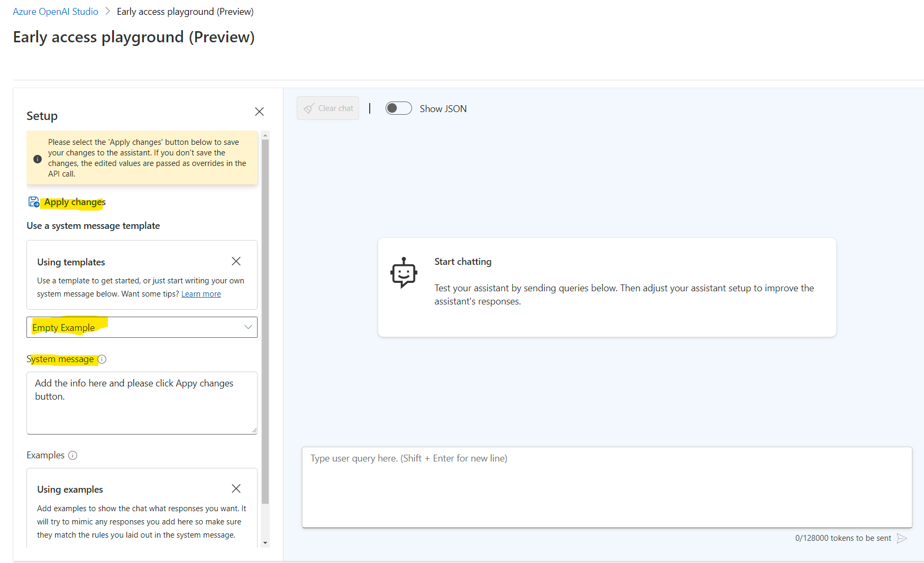Viewport: 924px width, 563px height.
Task: Enable the Show JSON toggle
Action: click(x=398, y=108)
